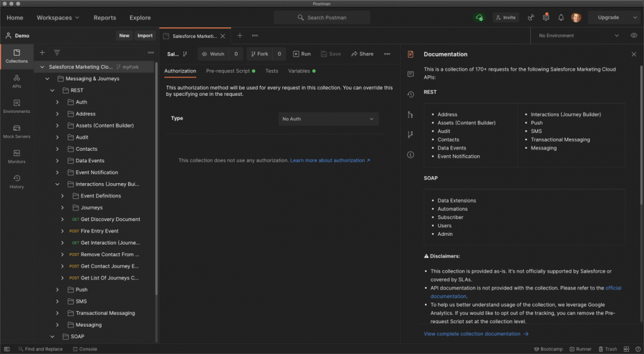644x354 pixels.
Task: Go to Home in top navigation
Action: point(15,18)
